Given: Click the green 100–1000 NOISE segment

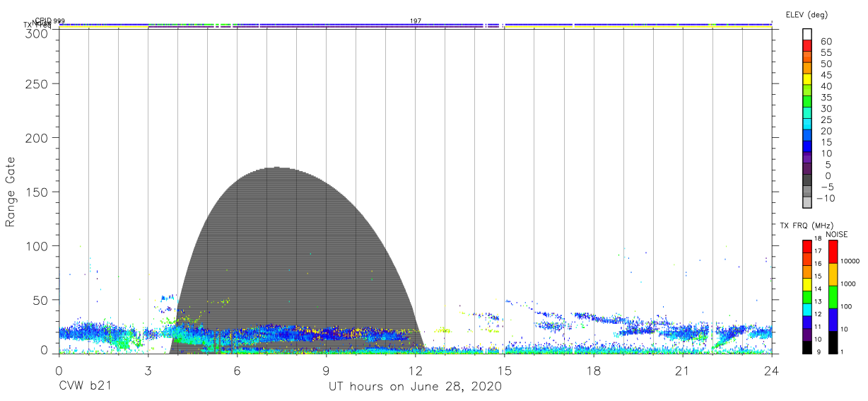Looking at the screenshot, I should tap(833, 296).
